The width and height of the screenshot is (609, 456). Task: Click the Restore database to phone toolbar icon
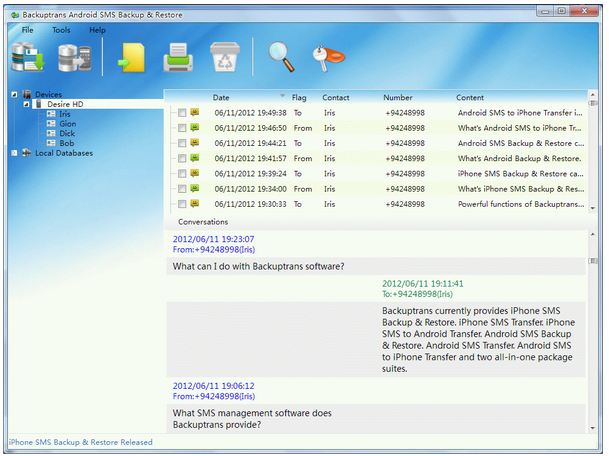(x=75, y=58)
